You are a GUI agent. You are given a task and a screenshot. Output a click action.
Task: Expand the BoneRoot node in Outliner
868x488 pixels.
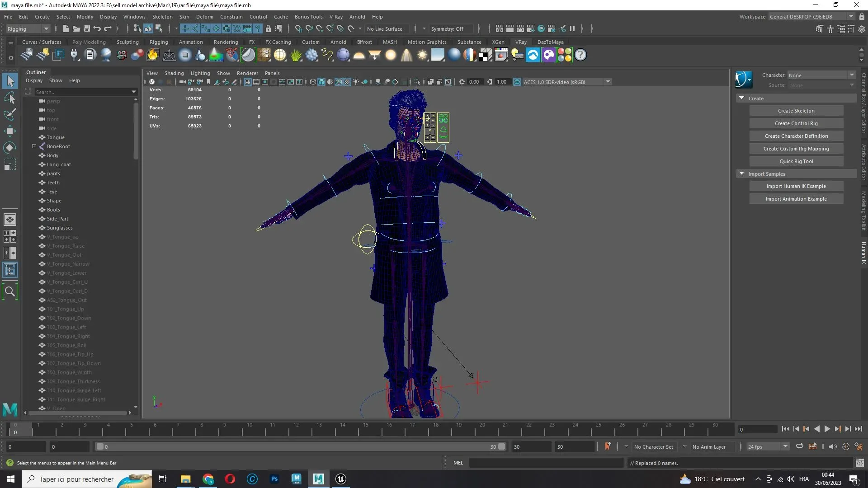34,146
